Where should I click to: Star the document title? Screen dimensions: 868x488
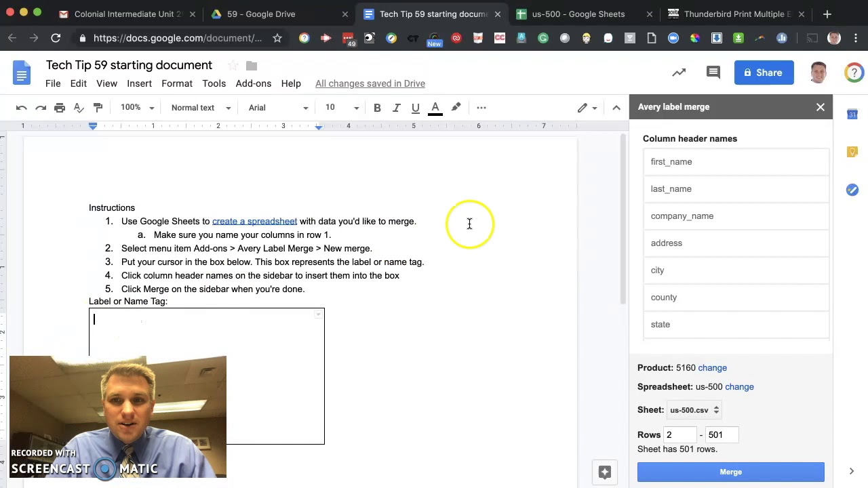(x=233, y=66)
